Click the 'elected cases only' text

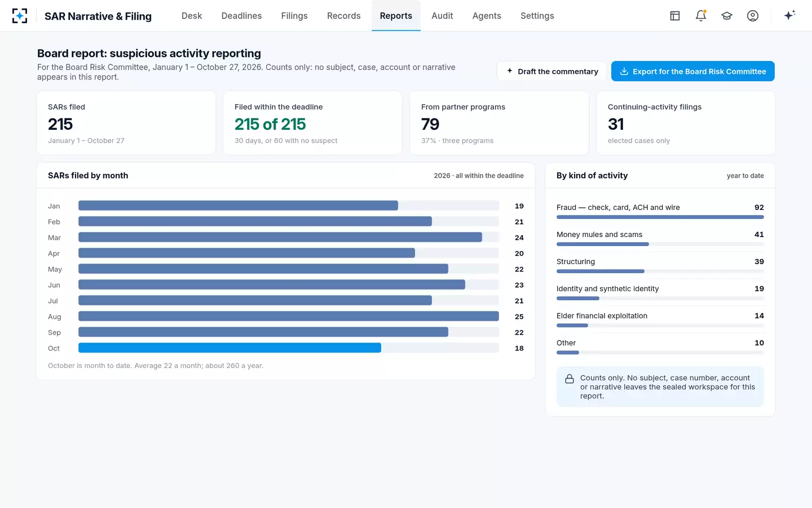(639, 141)
